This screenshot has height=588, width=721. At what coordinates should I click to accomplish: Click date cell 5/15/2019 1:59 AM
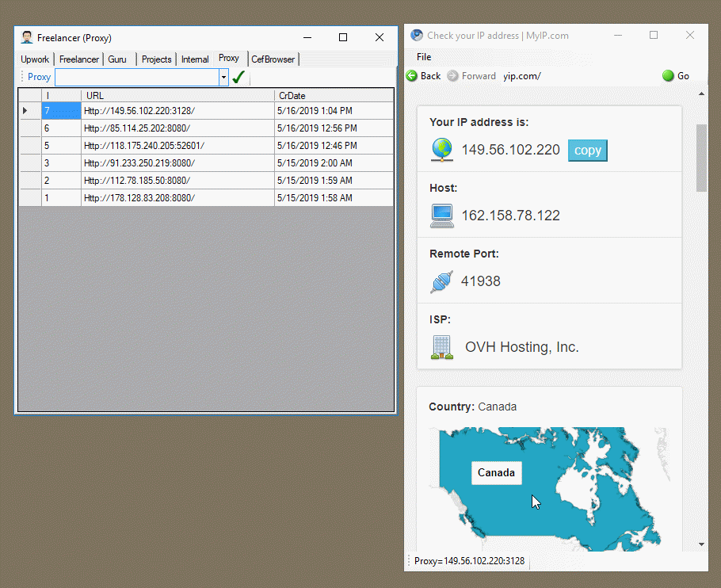[x=334, y=181]
